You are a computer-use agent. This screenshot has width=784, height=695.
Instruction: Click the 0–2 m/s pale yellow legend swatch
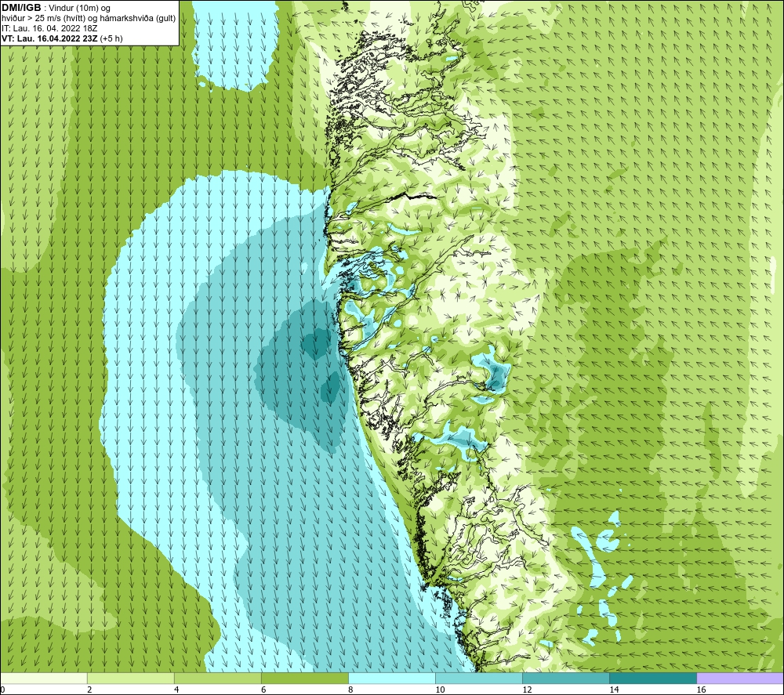[44, 678]
